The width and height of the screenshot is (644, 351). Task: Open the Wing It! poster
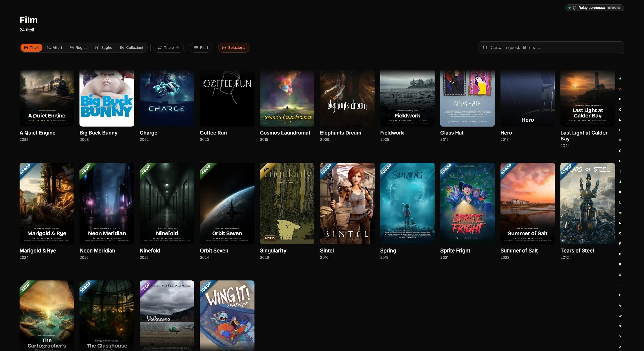point(227,316)
